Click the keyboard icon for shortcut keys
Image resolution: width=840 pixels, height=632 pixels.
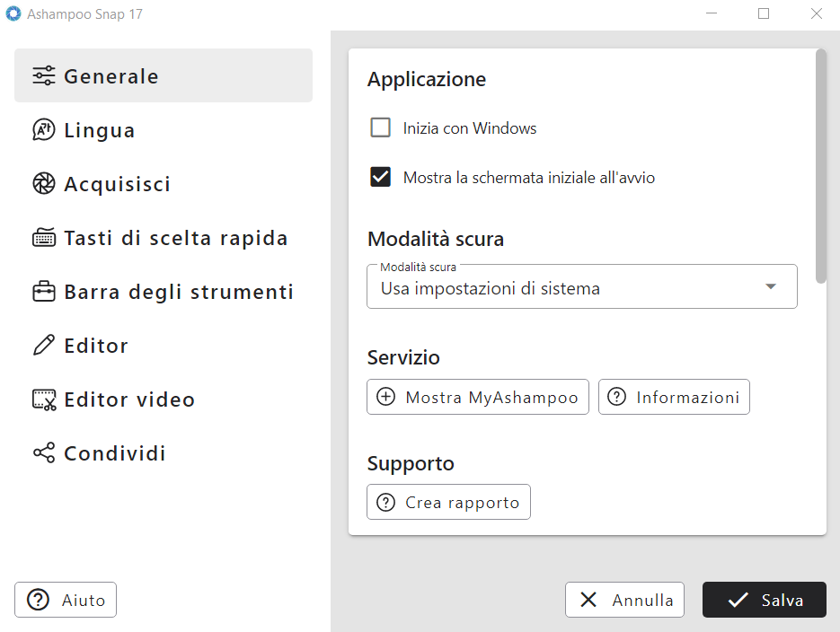pos(43,238)
